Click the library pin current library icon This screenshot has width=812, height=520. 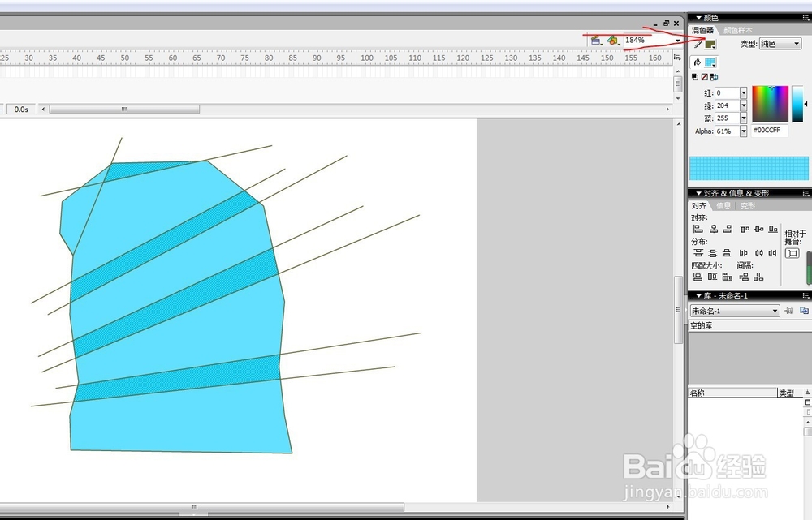pos(788,311)
